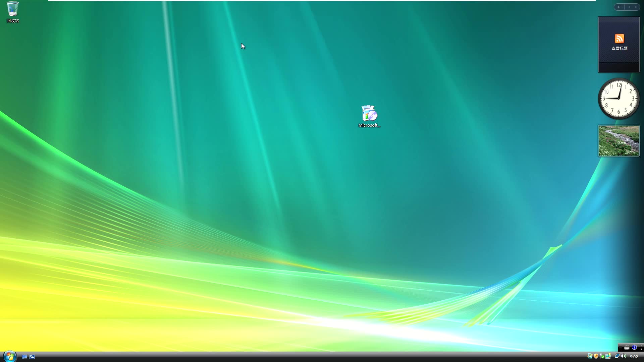Select the Microsoft installer desktop icon
644x362 pixels.
click(369, 114)
